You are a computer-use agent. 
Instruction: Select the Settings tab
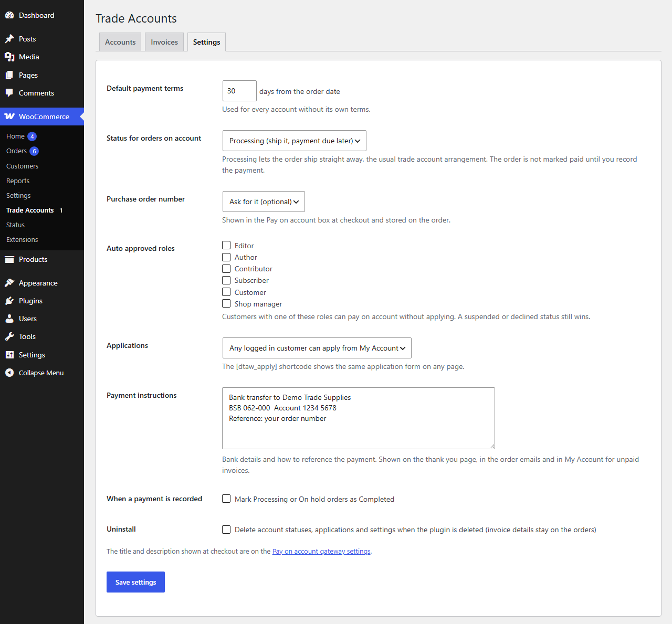(x=206, y=42)
